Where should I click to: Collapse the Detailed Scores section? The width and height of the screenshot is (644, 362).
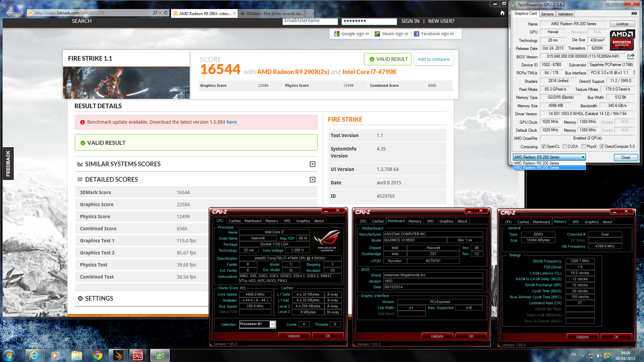point(313,180)
